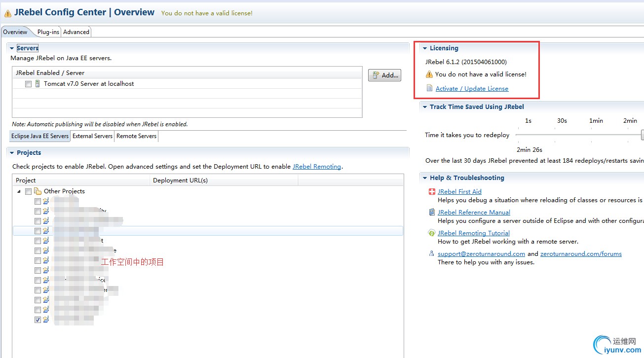Viewport: 644px width, 358px height.
Task: Click the Add... button for servers
Action: click(384, 75)
